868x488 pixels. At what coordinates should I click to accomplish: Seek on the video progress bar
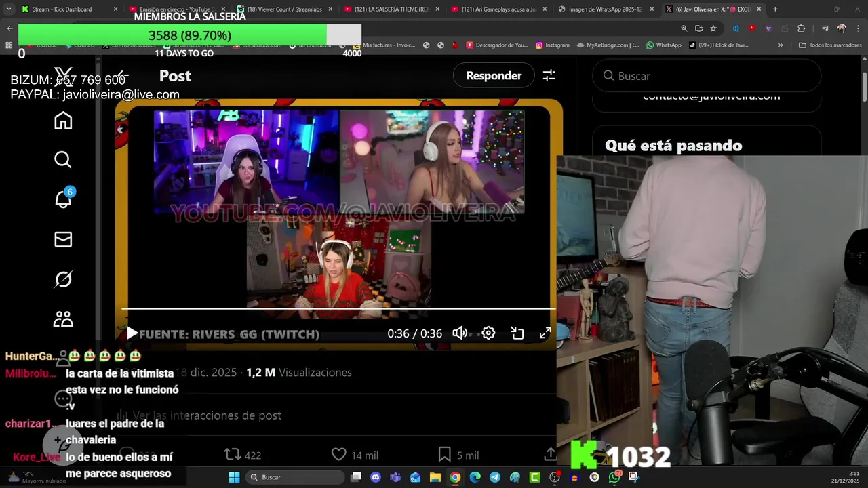pos(338,309)
